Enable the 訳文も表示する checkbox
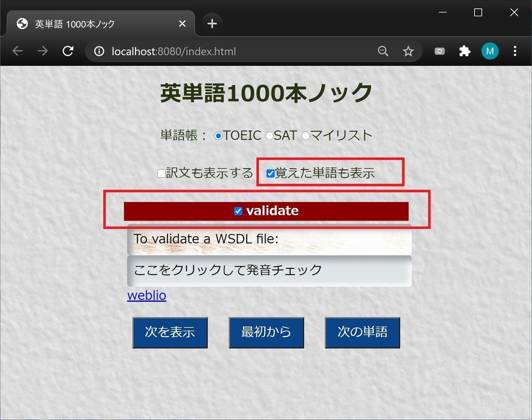The height and width of the screenshot is (420, 532). (161, 173)
